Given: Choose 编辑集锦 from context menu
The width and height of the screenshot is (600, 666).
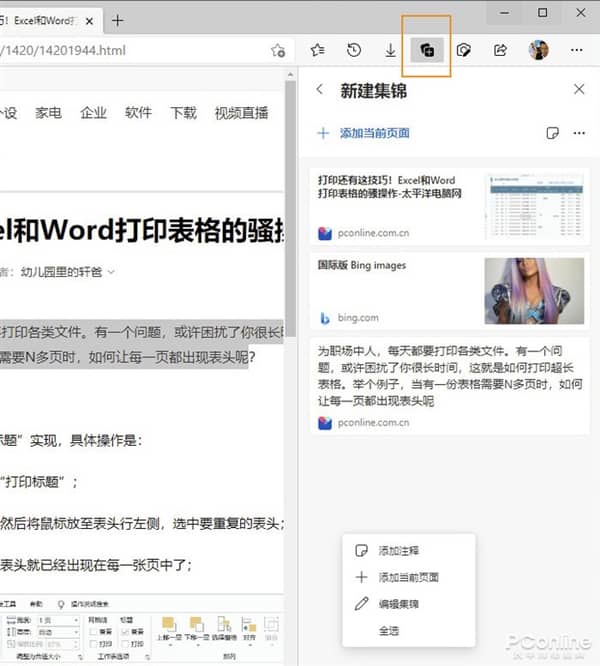Looking at the screenshot, I should [398, 604].
